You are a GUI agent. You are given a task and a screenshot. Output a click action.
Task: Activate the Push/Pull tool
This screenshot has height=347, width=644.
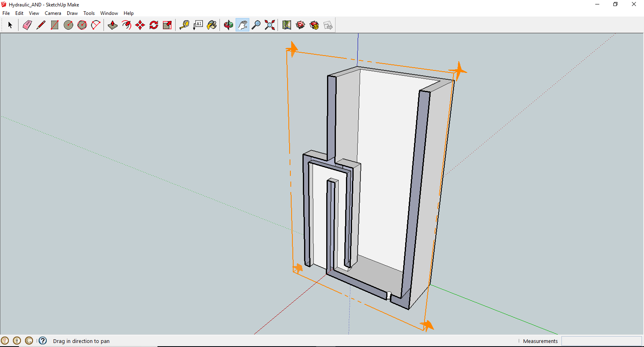click(x=113, y=25)
